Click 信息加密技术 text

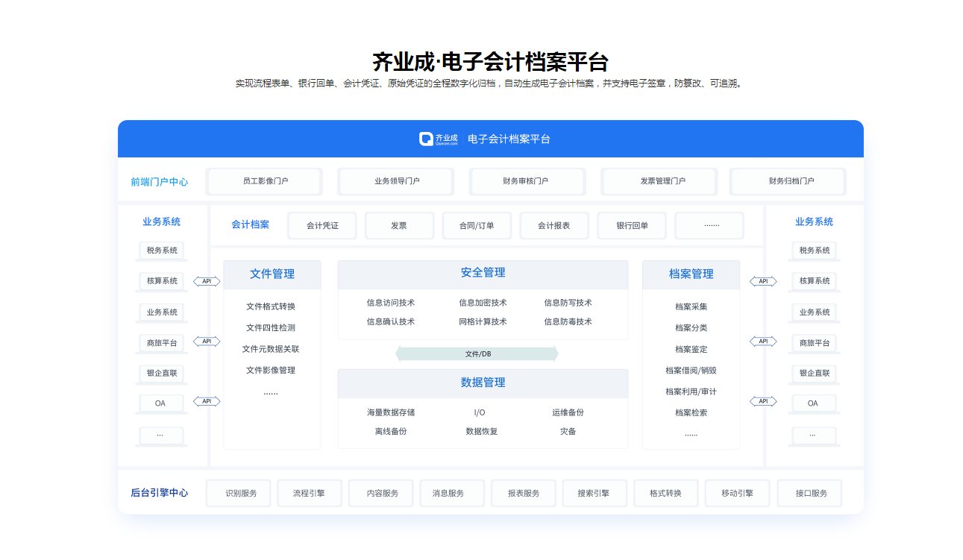(x=483, y=303)
